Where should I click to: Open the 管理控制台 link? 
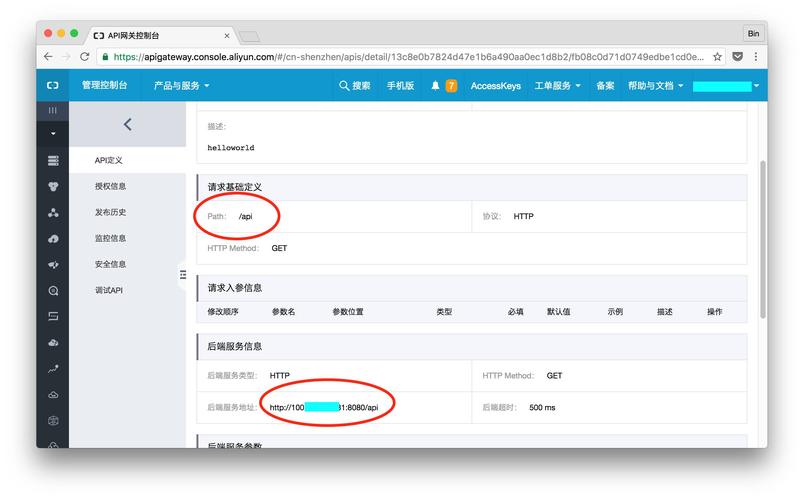(x=105, y=85)
